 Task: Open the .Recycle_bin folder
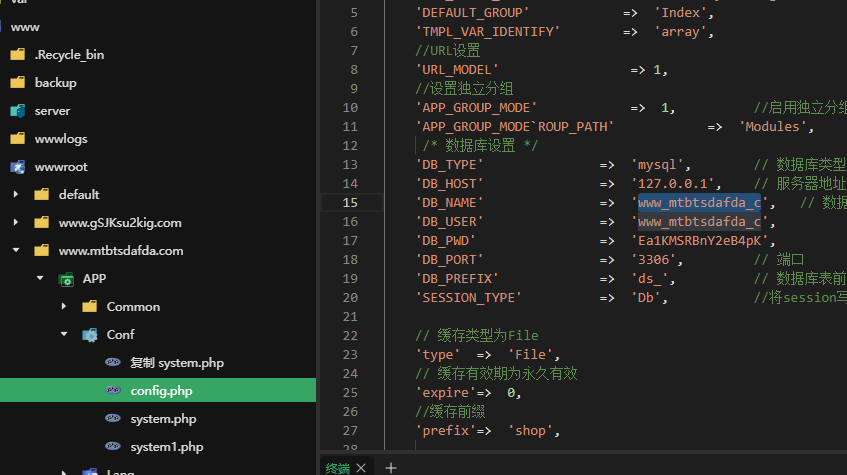68,55
